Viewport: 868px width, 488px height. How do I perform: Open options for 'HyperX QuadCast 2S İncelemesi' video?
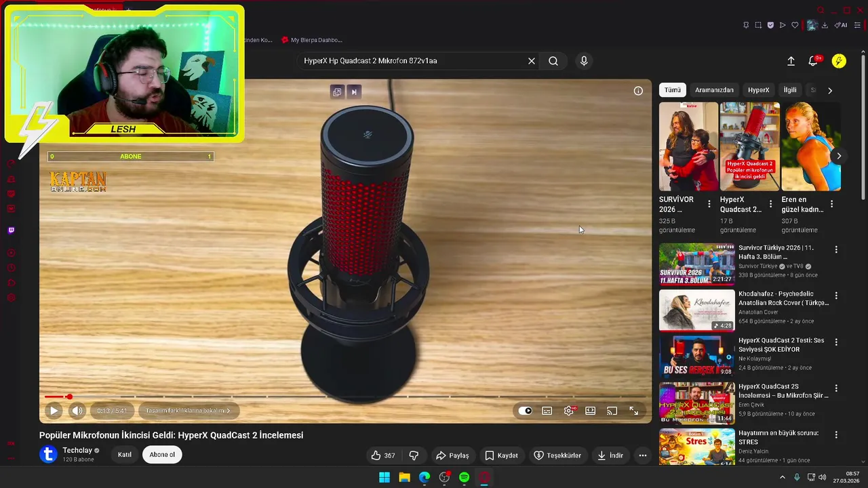point(836,388)
